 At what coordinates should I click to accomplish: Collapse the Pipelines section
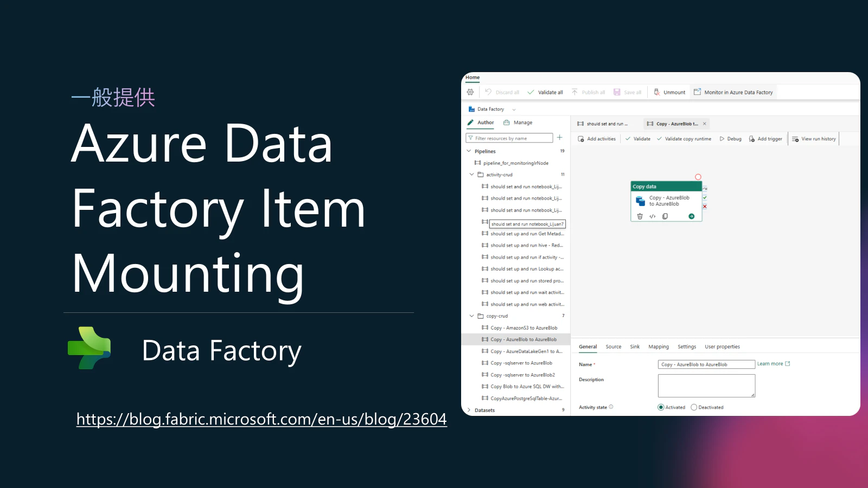pos(469,151)
